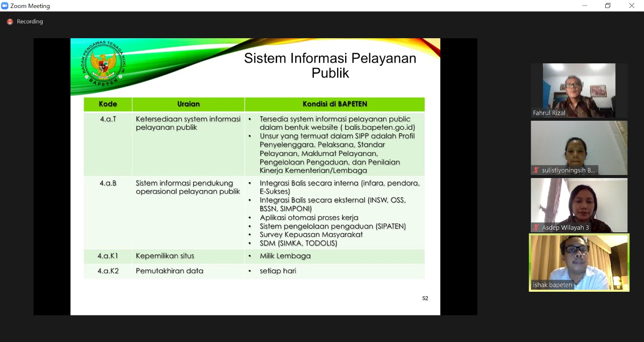Click muted mic icon beside Asdep Wilayah 3
This screenshot has width=644, height=342.
536,228
